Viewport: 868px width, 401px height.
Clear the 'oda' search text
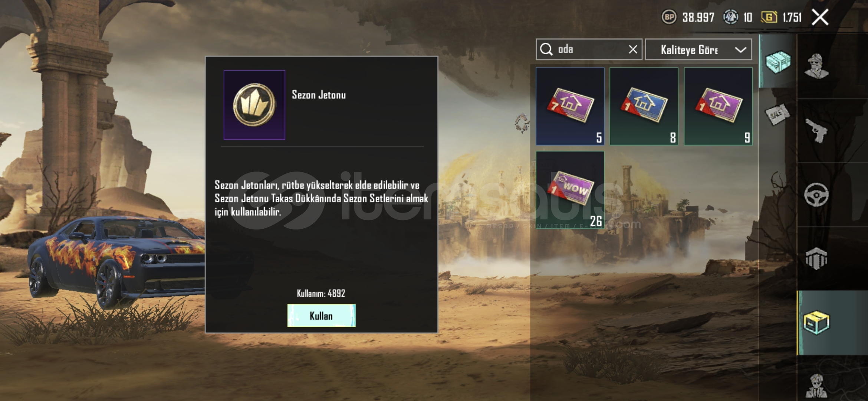pyautogui.click(x=633, y=49)
